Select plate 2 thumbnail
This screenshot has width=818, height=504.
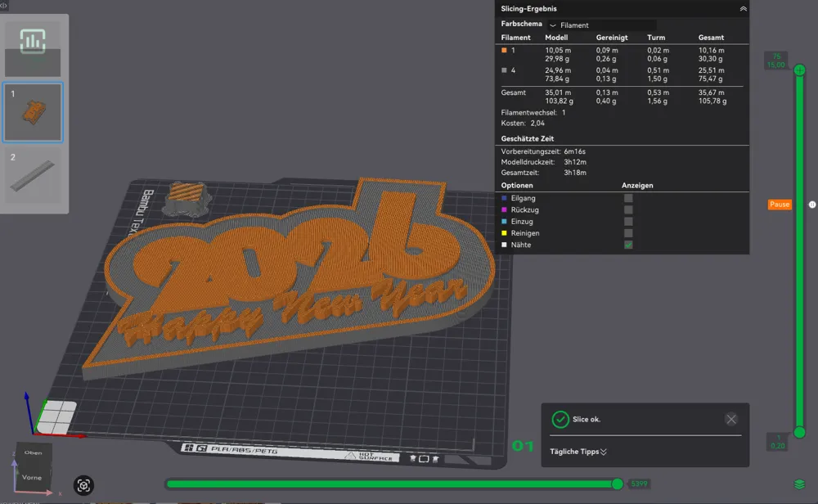pyautogui.click(x=33, y=175)
